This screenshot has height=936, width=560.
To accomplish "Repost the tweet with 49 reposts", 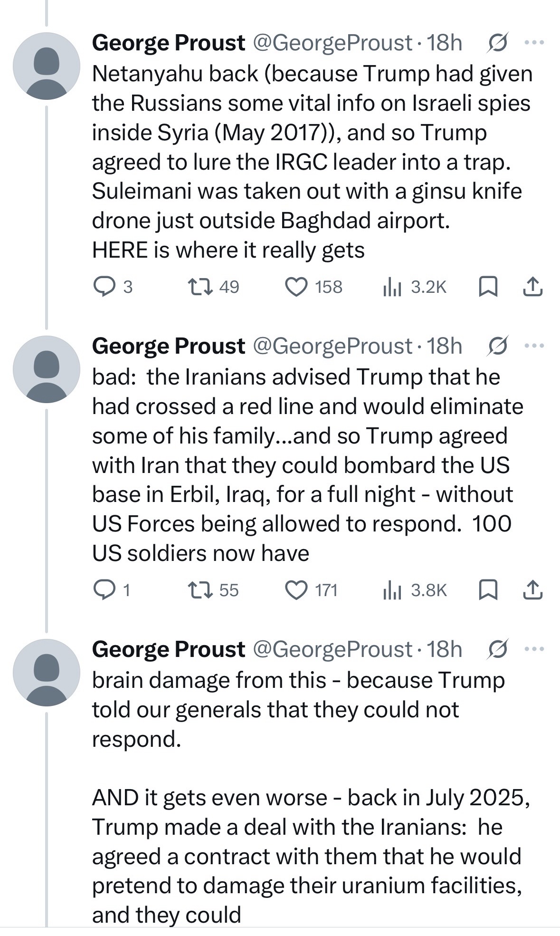I will (200, 287).
